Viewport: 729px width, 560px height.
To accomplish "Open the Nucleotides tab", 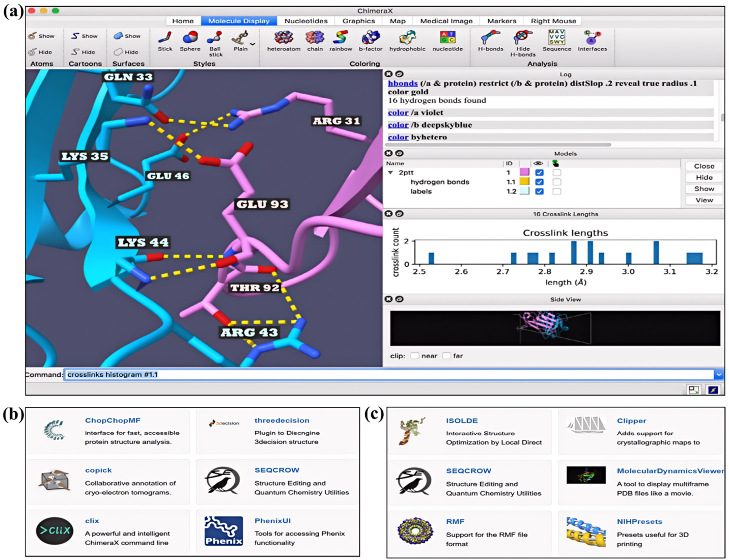I will [306, 21].
